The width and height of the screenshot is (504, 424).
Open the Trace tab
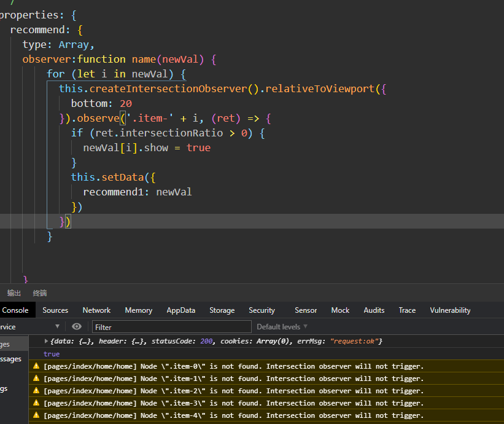pos(407,310)
